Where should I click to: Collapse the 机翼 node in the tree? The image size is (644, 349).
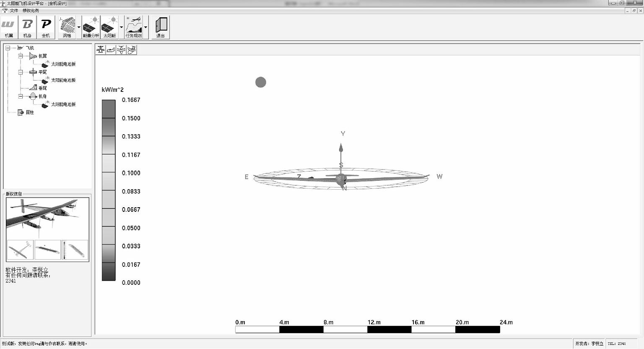(x=20, y=56)
